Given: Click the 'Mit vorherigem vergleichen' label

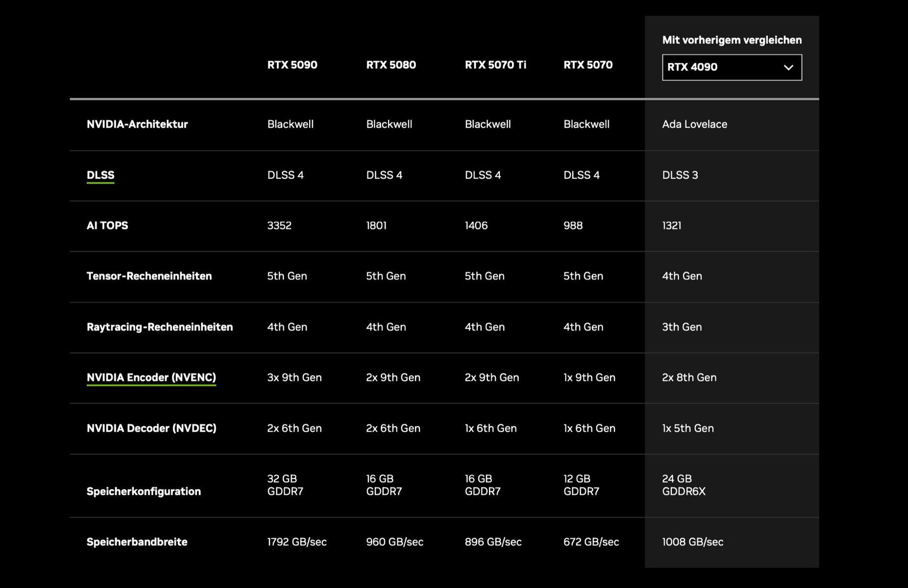Looking at the screenshot, I should tap(732, 40).
